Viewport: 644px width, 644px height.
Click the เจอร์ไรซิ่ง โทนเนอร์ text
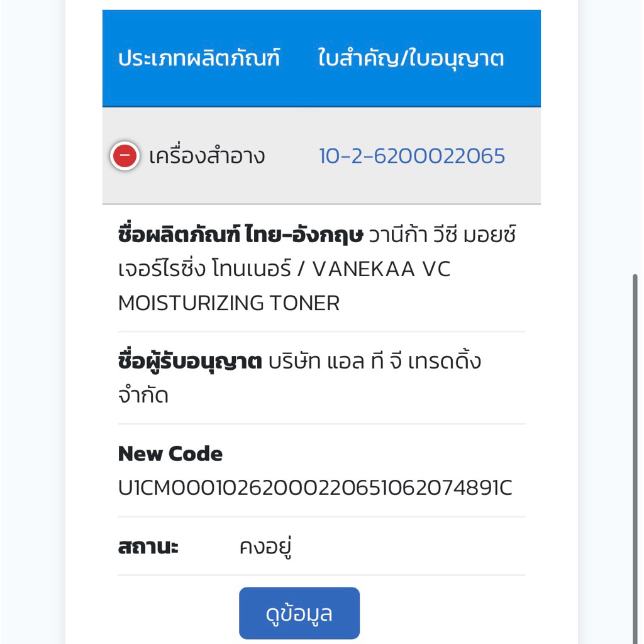coord(204,269)
